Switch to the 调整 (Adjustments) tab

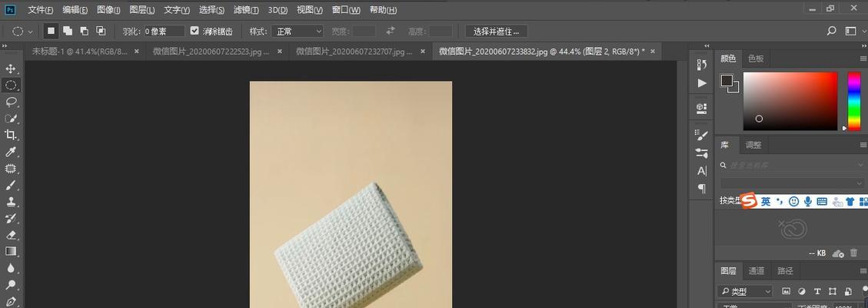[x=753, y=145]
